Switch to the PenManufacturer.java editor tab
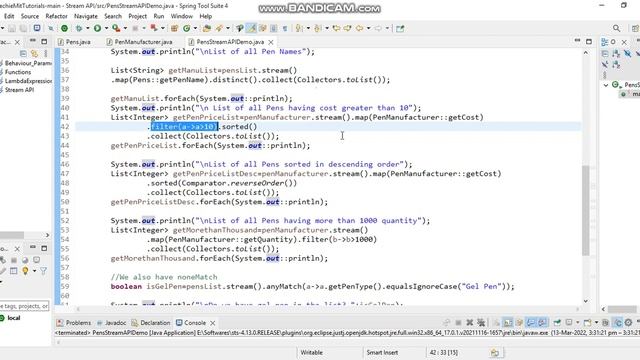This screenshot has width=640, height=360. pos(140,42)
